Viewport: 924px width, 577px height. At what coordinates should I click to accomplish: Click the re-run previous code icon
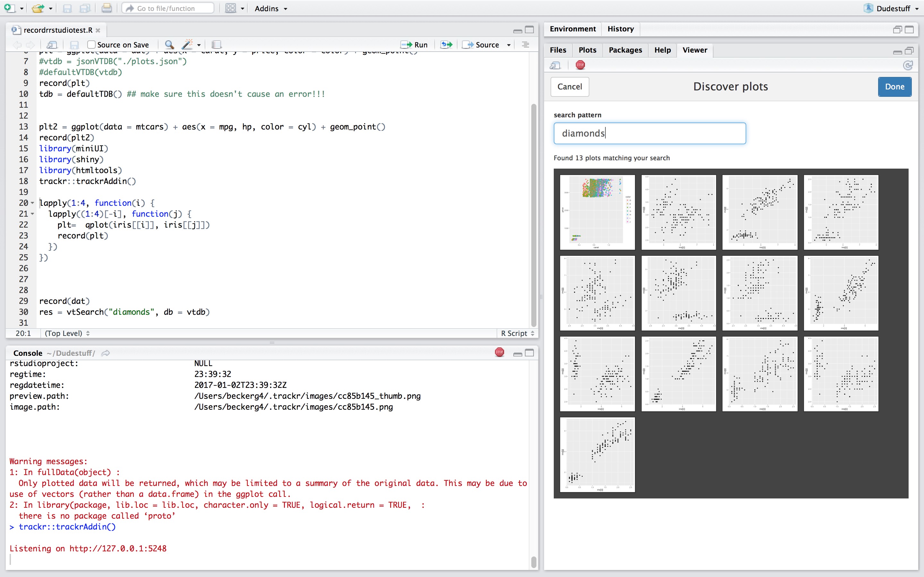pos(446,45)
